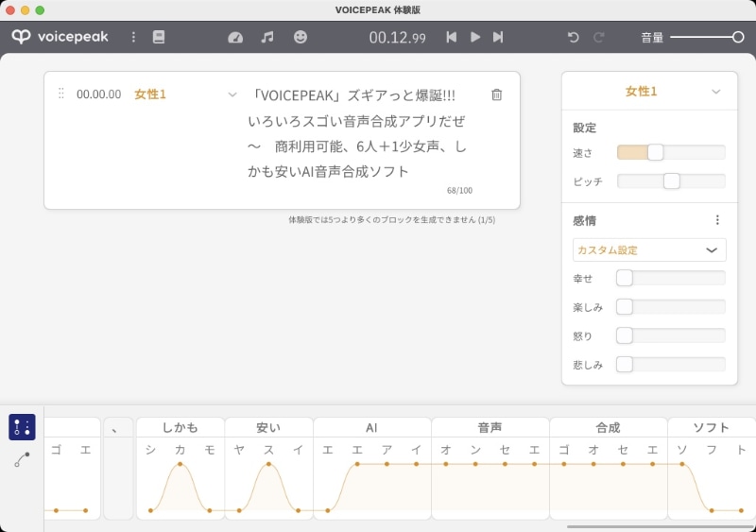Open the three-dot menu beside voicepeak logo
756x532 pixels.
pos(133,37)
